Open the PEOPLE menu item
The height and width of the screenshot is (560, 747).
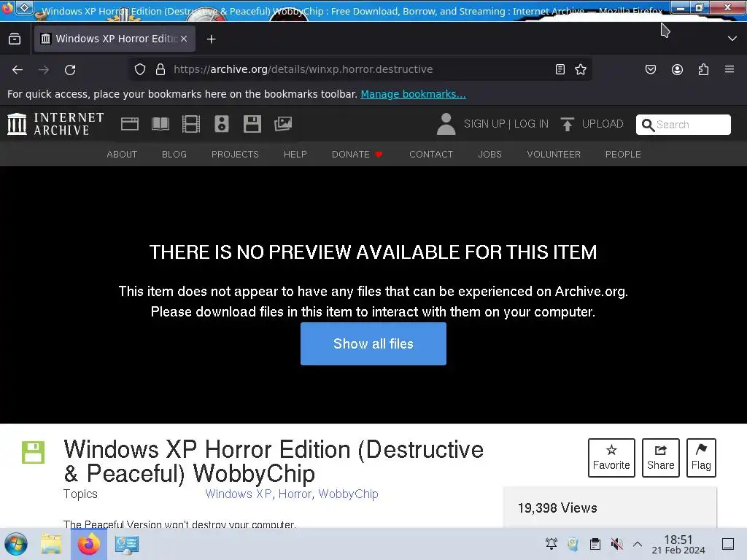(623, 155)
